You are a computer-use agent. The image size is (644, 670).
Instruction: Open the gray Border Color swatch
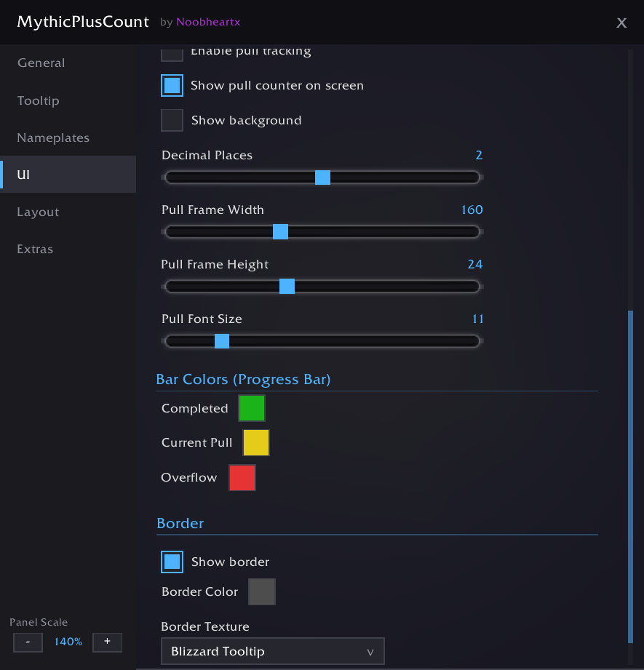click(262, 591)
